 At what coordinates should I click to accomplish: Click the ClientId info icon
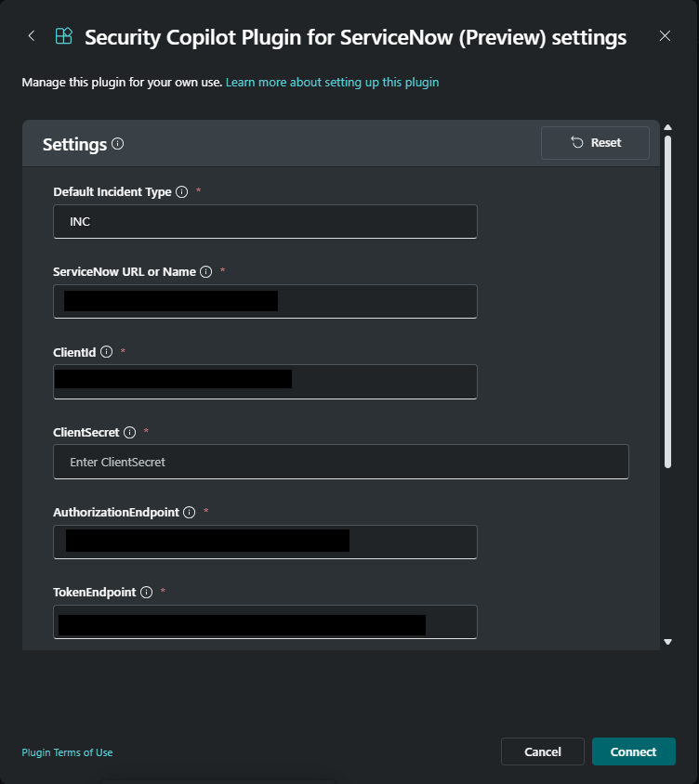click(x=105, y=352)
